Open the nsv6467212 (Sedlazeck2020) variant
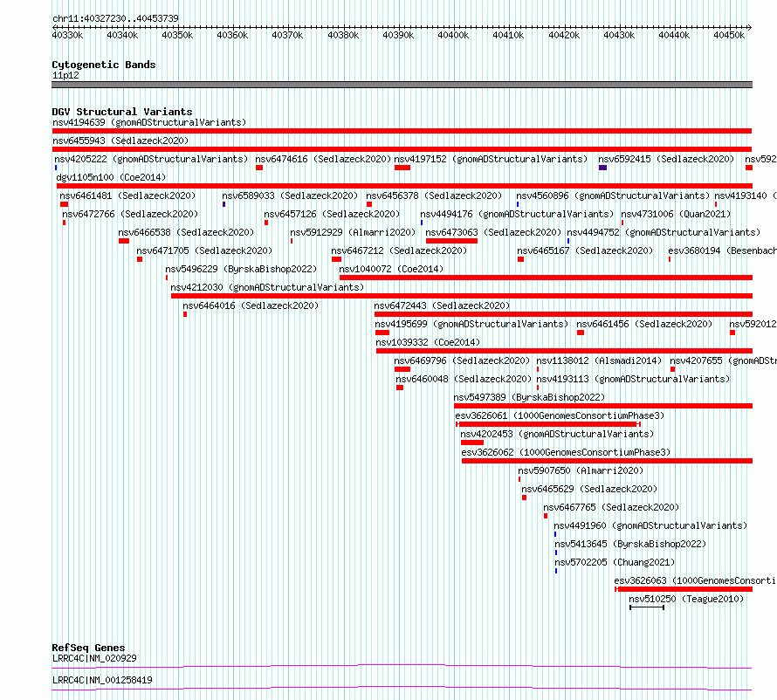The width and height of the screenshot is (777, 700). pyautogui.click(x=399, y=250)
